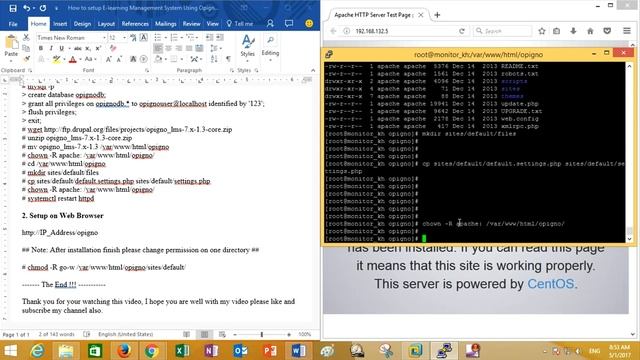The image size is (640, 360).
Task: Collapse the Word ribbon
Action: point(313,70)
